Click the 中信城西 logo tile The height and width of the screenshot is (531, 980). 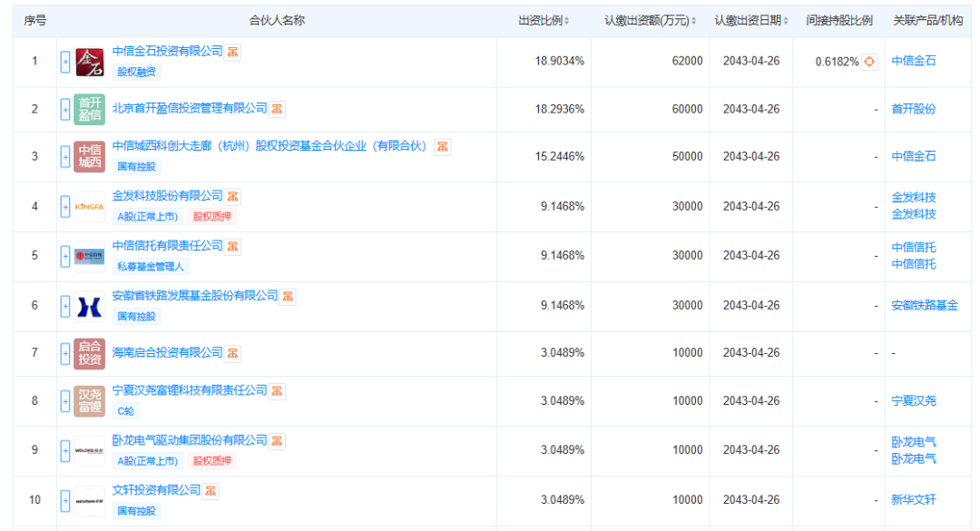[89, 156]
